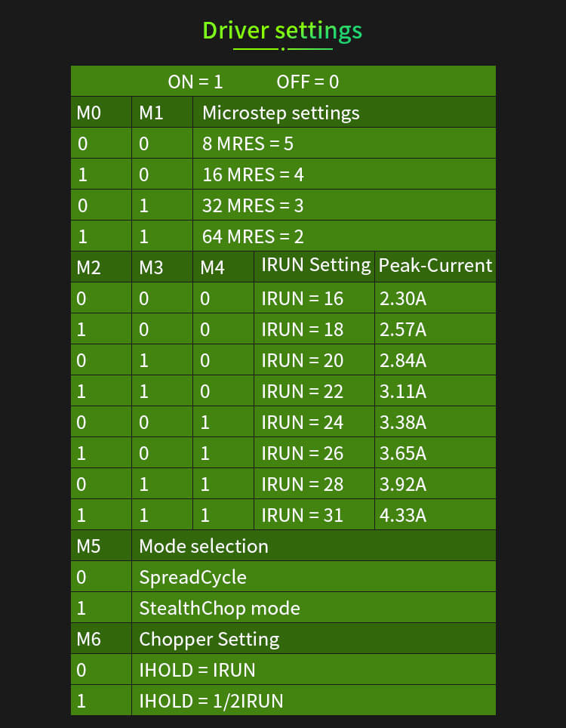The image size is (566, 728).
Task: Click the 8 MRES = 5 cell
Action: click(x=248, y=143)
